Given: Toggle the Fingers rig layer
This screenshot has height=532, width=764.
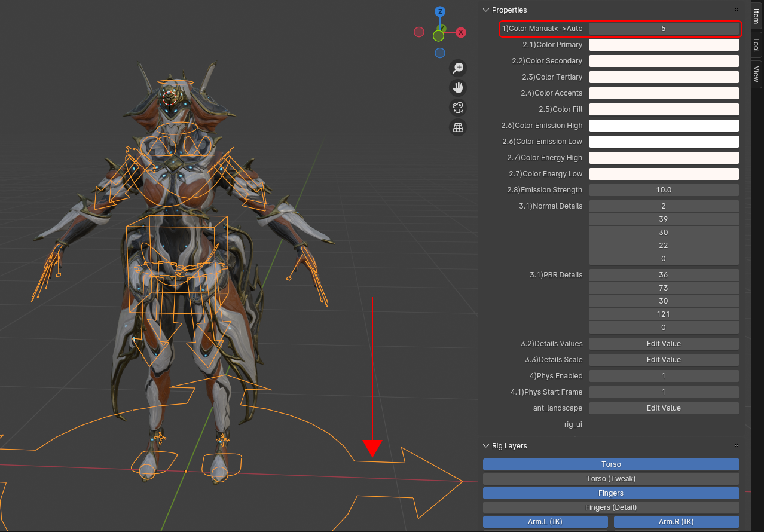Looking at the screenshot, I should [611, 493].
